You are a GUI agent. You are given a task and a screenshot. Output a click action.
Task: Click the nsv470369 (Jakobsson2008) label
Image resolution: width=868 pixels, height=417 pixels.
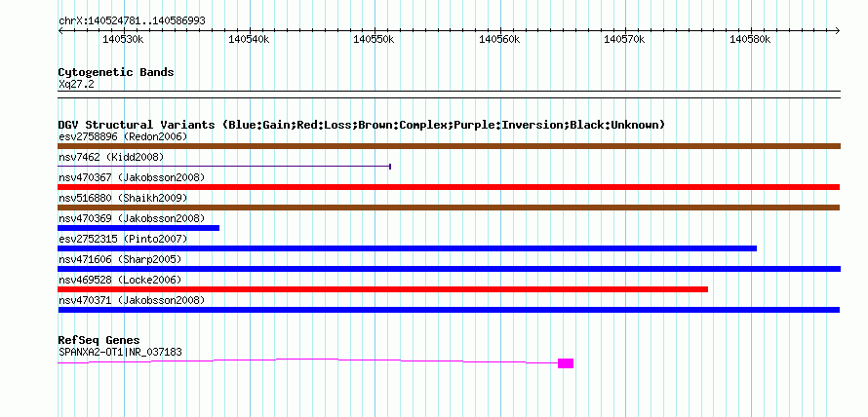tap(132, 218)
